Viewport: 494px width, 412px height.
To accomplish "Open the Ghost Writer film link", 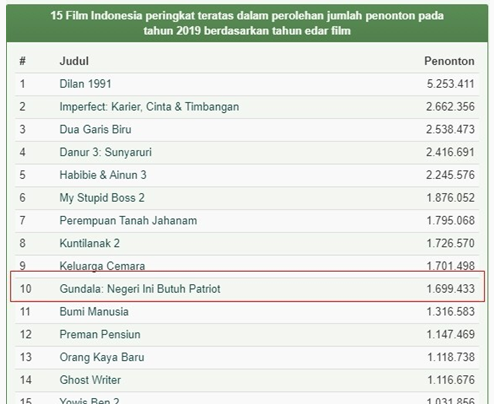I will (90, 380).
